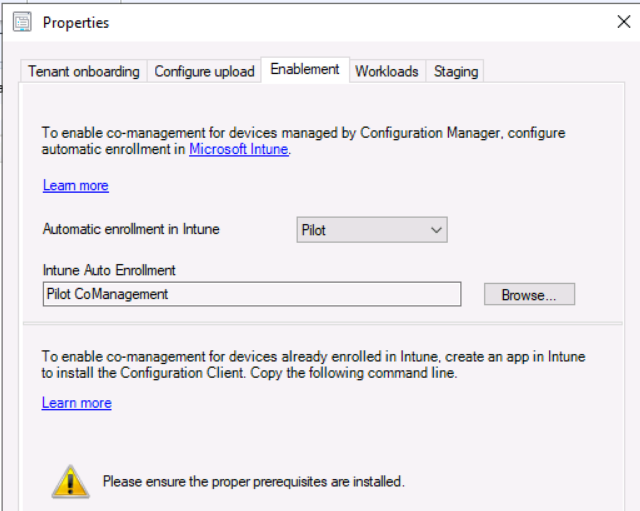Click the Copy the following command line paragraph

(313, 364)
